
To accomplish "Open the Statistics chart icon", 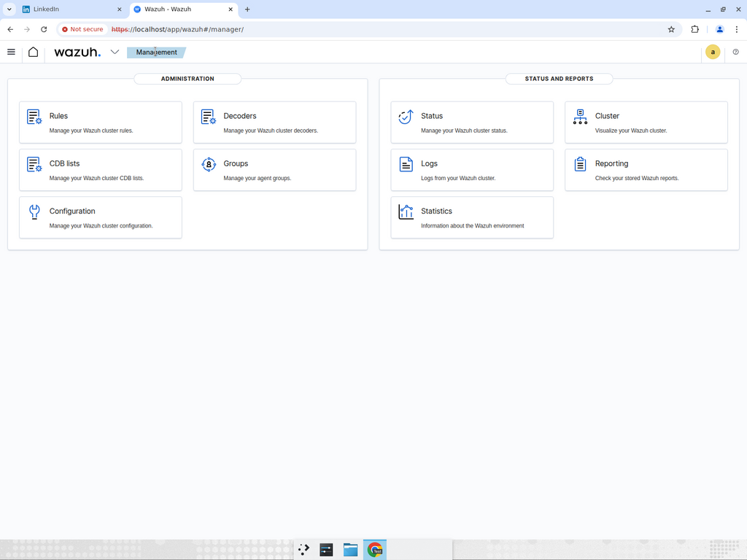I will pyautogui.click(x=406, y=212).
